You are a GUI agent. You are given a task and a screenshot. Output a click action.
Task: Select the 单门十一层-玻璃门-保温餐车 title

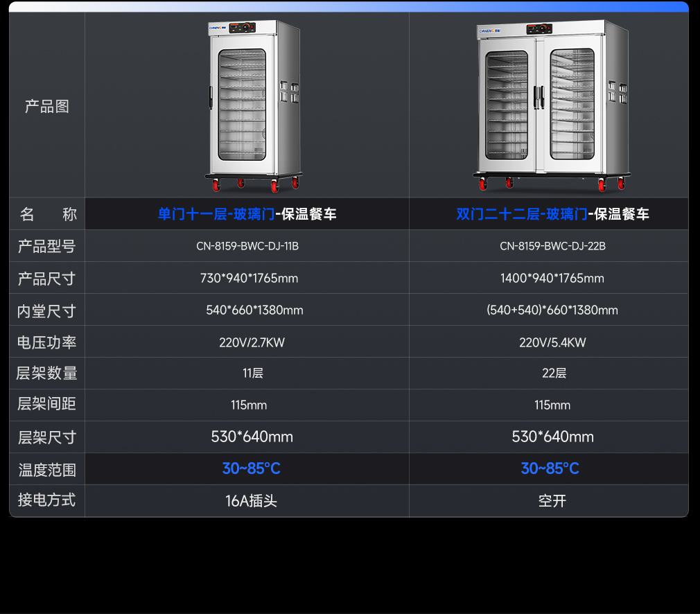point(247,214)
